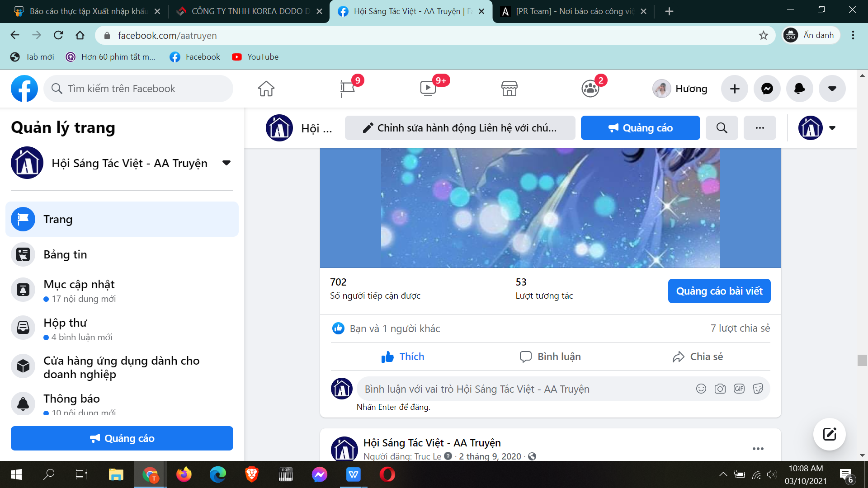View Bạn và 1 người khác reactions
The width and height of the screenshot is (868, 488).
(x=395, y=328)
